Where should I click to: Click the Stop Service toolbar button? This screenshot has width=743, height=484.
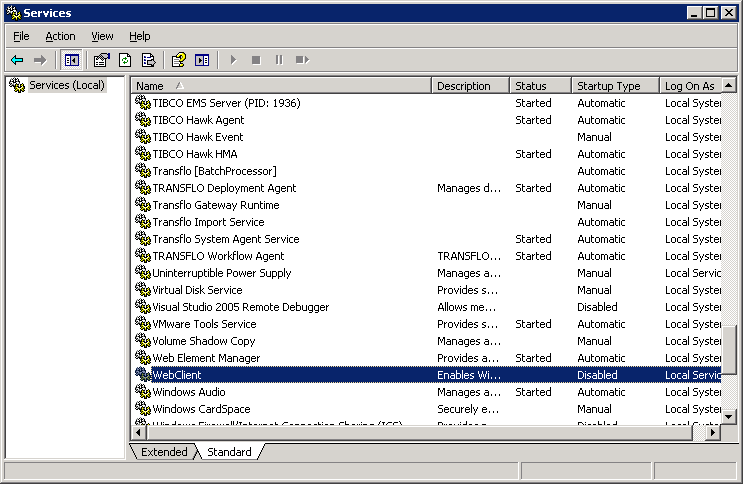(256, 60)
